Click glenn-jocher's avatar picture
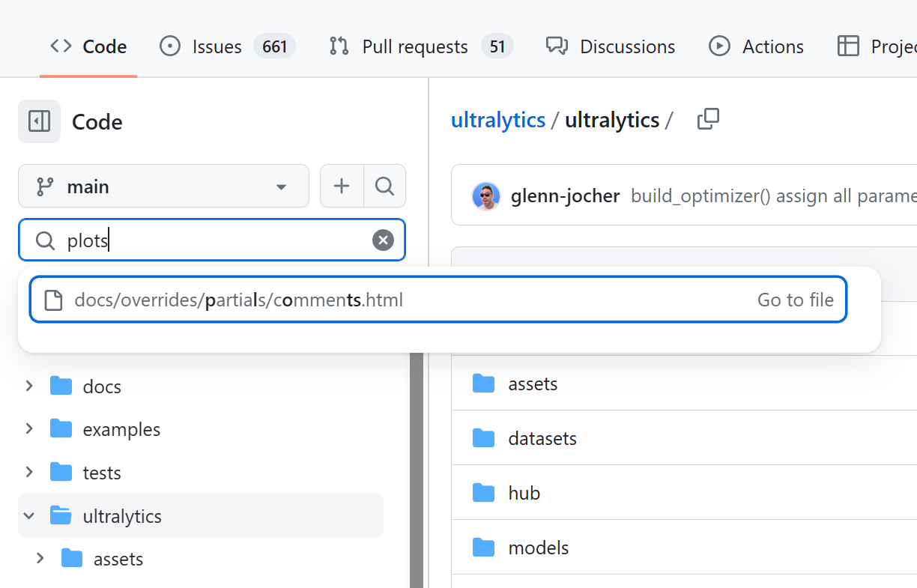The image size is (917, 588). pos(486,196)
